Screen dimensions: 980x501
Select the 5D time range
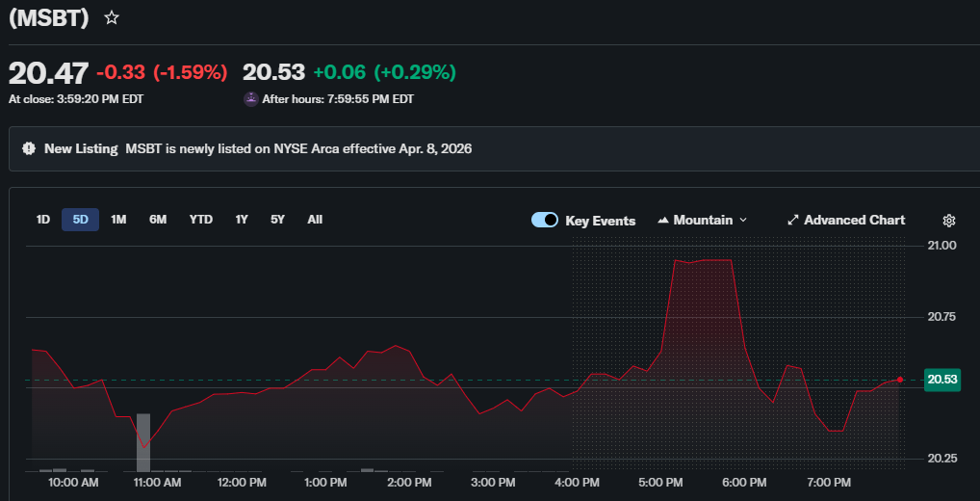pyautogui.click(x=80, y=220)
